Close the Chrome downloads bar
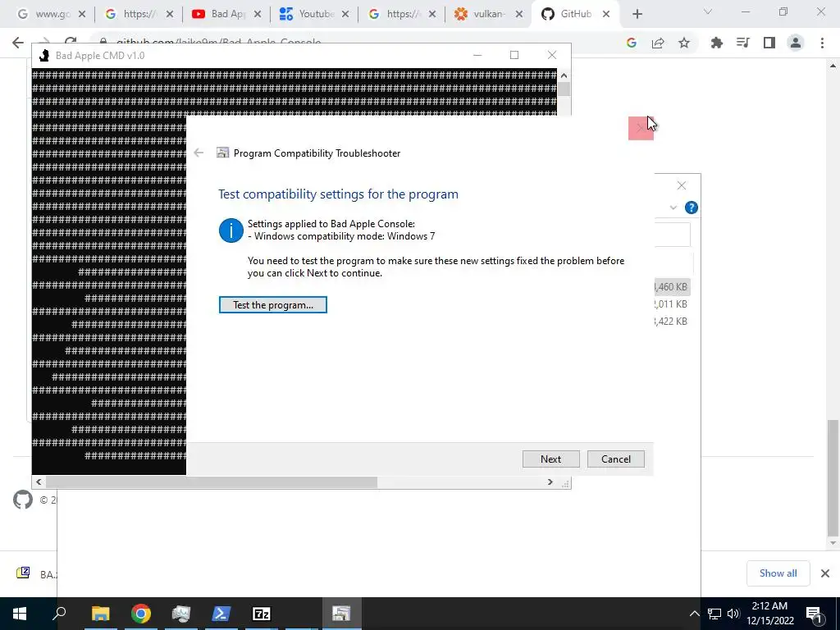 pyautogui.click(x=825, y=573)
